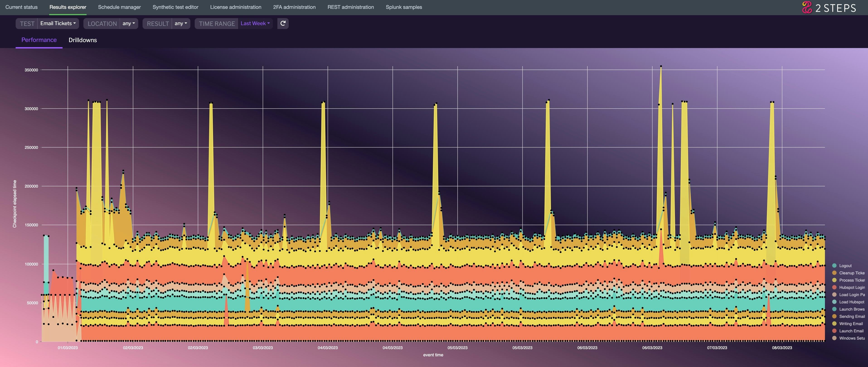Click Sending Email legend marker
The image size is (868, 367).
[x=834, y=316]
